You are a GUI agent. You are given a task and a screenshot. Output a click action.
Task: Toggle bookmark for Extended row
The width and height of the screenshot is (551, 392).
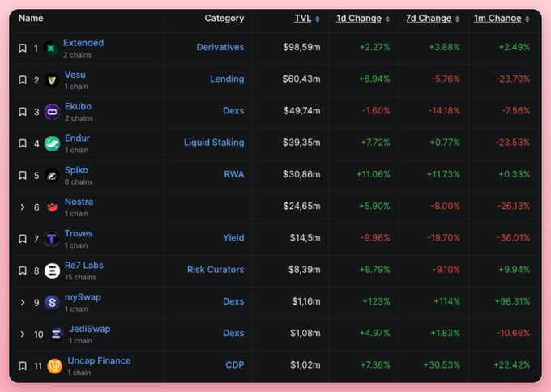23,49
